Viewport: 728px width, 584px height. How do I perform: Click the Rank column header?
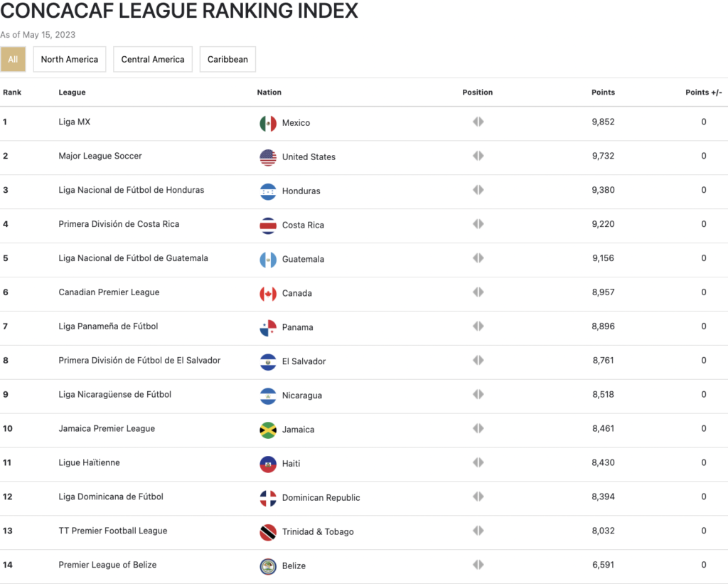pyautogui.click(x=12, y=92)
